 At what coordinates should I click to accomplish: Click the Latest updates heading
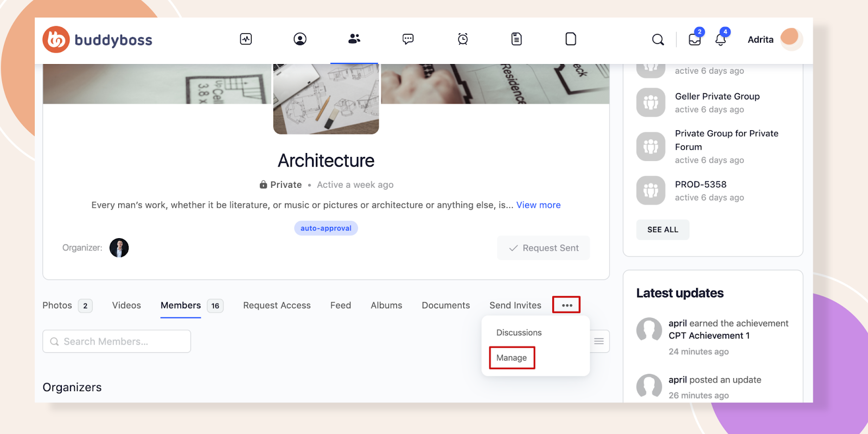[x=680, y=293]
